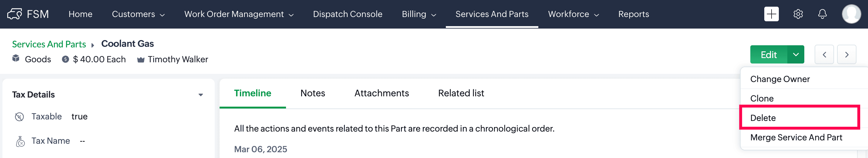Open the Edit button dropdown arrow

[796, 55]
